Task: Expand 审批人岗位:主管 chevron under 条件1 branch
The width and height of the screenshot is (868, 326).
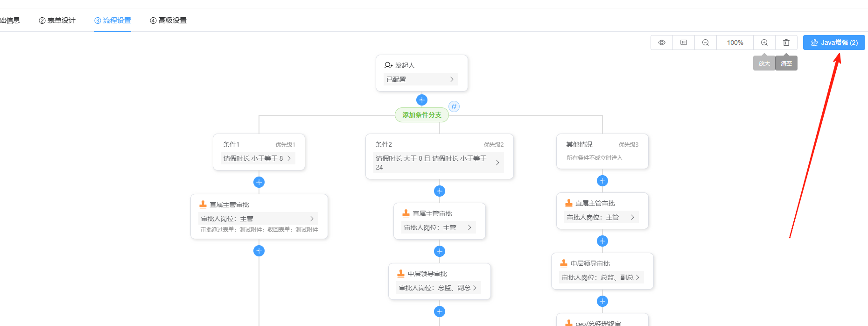Action: 312,219
